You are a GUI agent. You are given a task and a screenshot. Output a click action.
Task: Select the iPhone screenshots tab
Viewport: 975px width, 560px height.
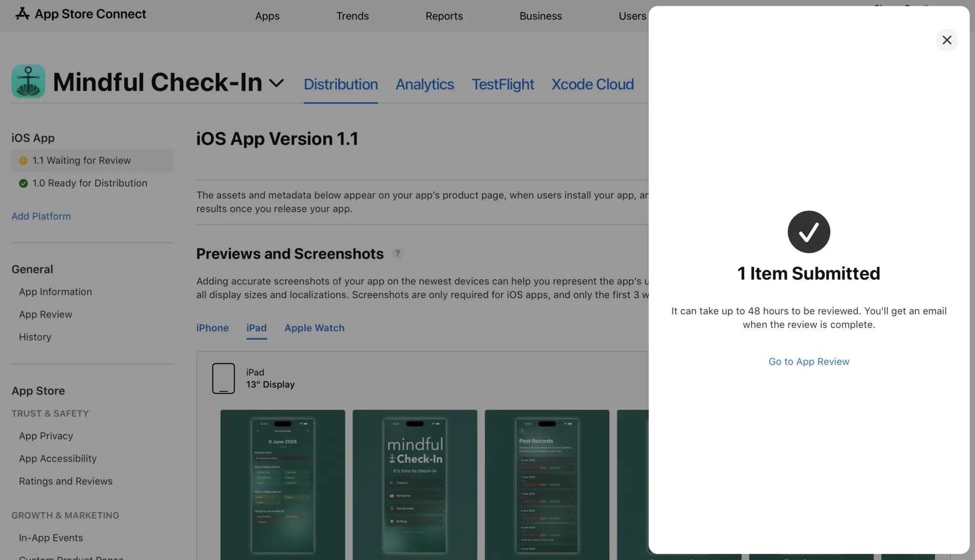[x=213, y=328]
